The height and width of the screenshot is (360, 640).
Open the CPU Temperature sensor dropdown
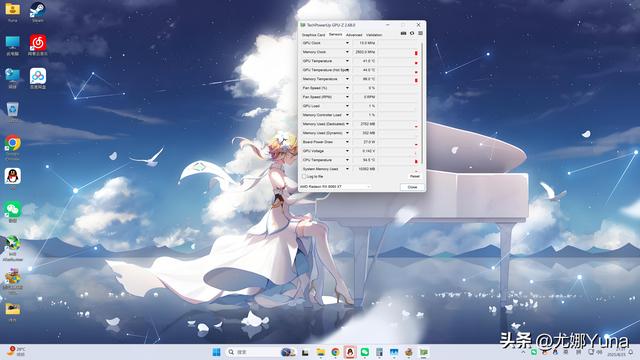pyautogui.click(x=347, y=160)
